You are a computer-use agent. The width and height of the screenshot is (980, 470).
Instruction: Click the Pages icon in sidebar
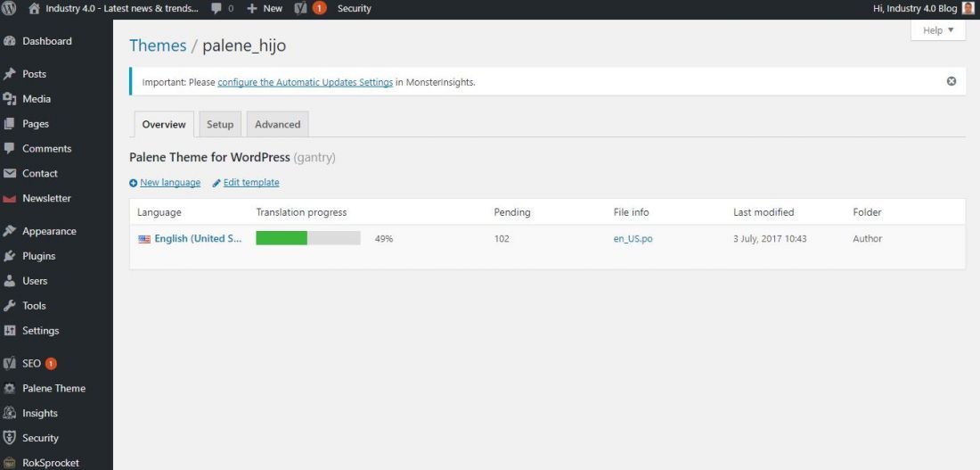(x=10, y=124)
